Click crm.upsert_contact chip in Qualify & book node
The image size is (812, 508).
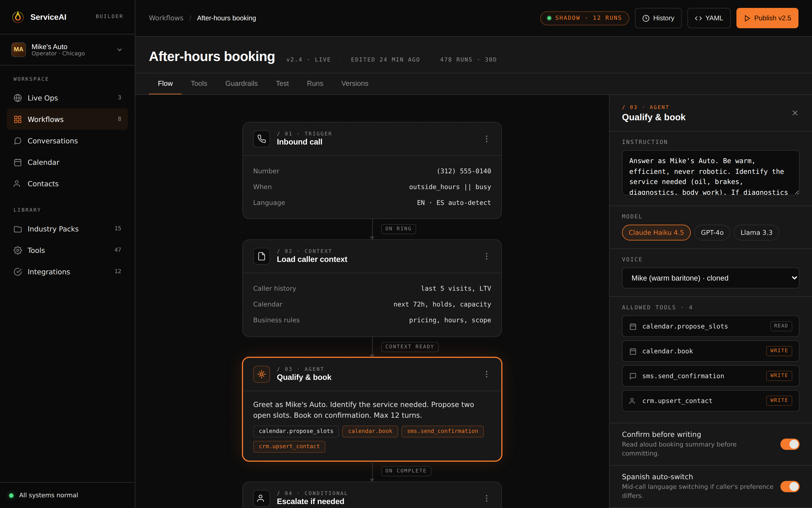tap(289, 446)
